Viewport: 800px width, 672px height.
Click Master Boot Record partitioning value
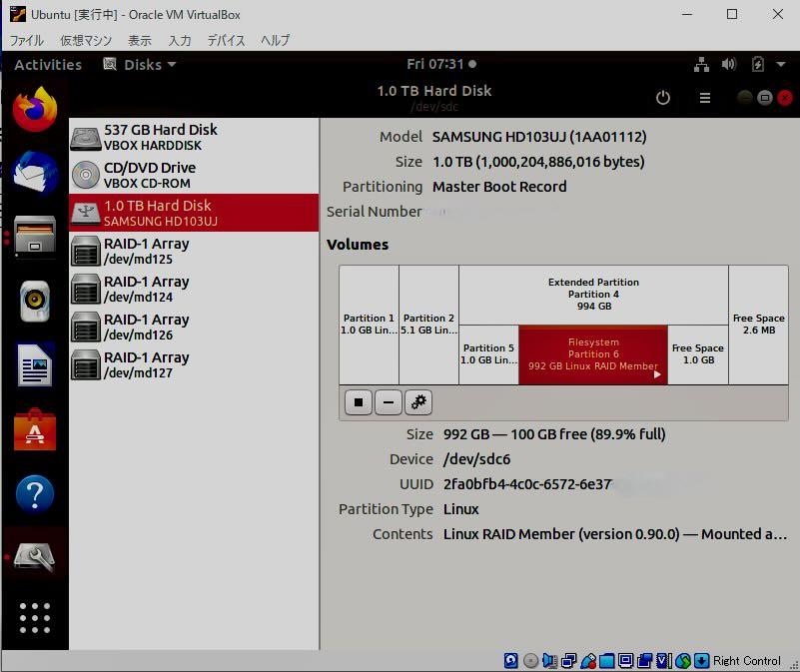pyautogui.click(x=499, y=187)
